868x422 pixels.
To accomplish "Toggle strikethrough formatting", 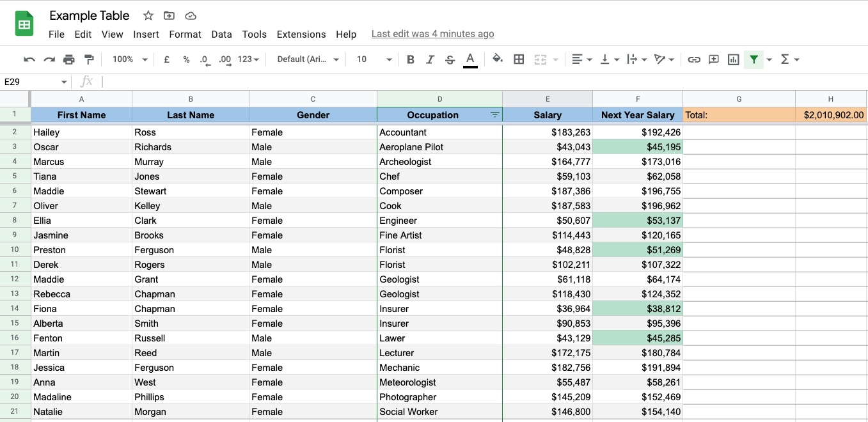I will coord(450,59).
